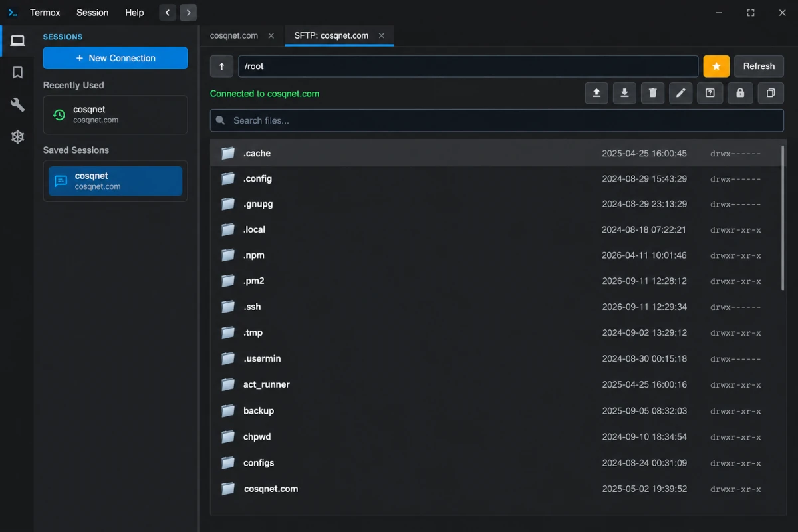Image resolution: width=798 pixels, height=532 pixels.
Task: Select the .tmp folder row
Action: [497, 332]
